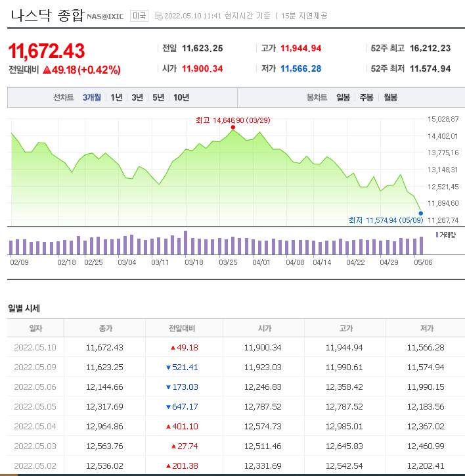Click the 고가 value 11,944.94 in summary

[x=301, y=48]
